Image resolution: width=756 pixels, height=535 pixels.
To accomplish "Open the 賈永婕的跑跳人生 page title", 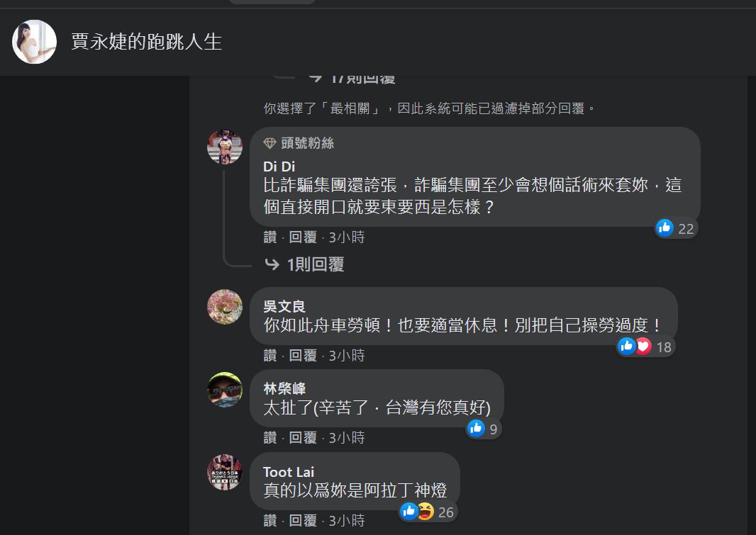I will pyautogui.click(x=146, y=42).
